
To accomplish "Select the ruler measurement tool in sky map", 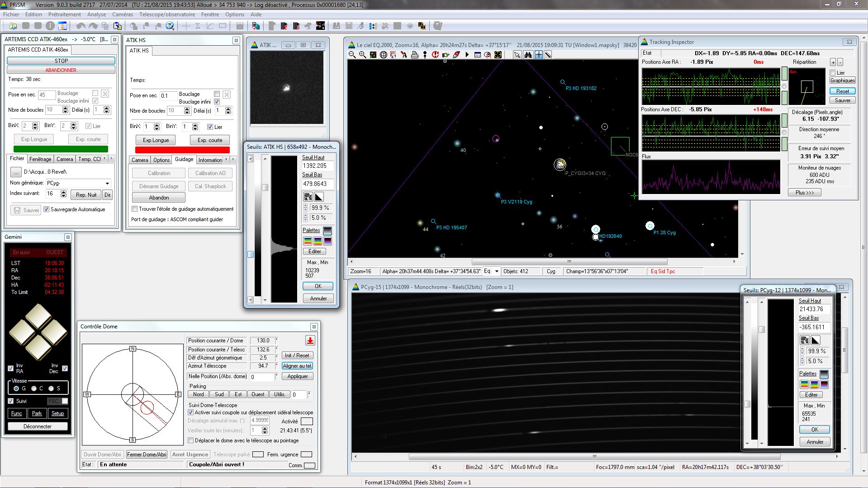I will click(x=548, y=55).
